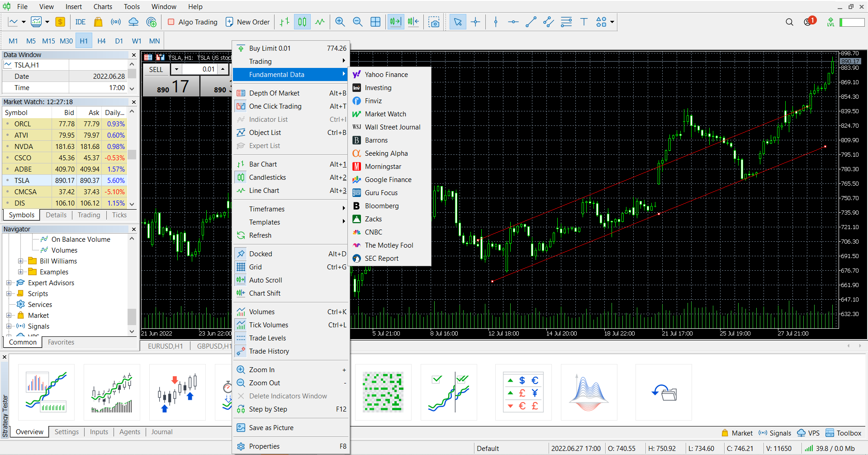Click the zoom out magnifier icon
Image resolution: width=868 pixels, height=455 pixels.
point(358,22)
